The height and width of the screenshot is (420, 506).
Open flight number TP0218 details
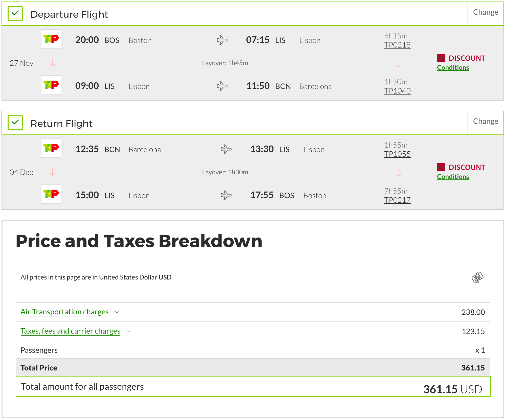click(x=397, y=45)
